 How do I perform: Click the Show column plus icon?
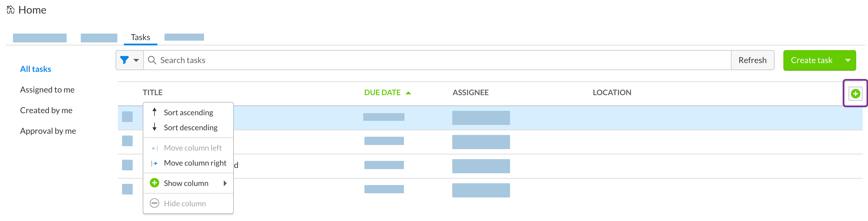(x=154, y=183)
